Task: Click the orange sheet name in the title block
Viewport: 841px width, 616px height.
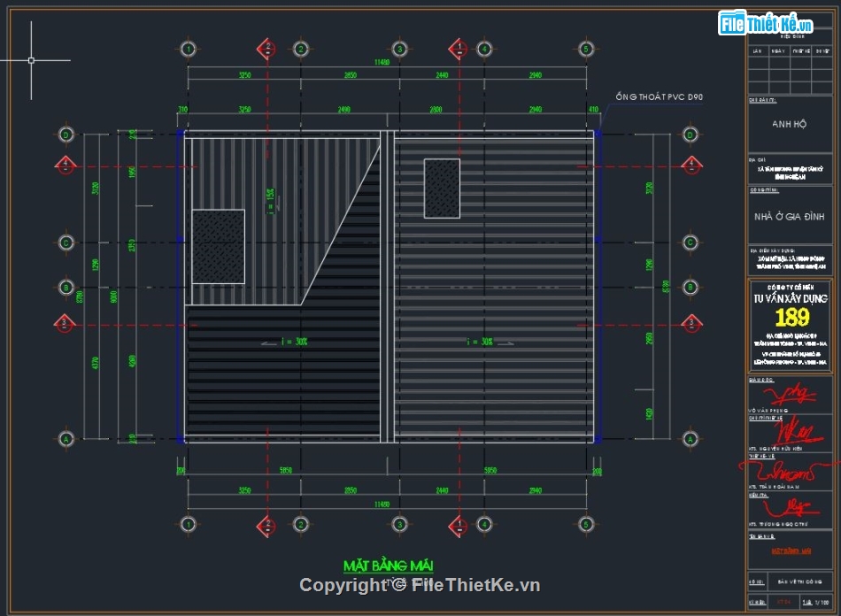Action: (791, 551)
